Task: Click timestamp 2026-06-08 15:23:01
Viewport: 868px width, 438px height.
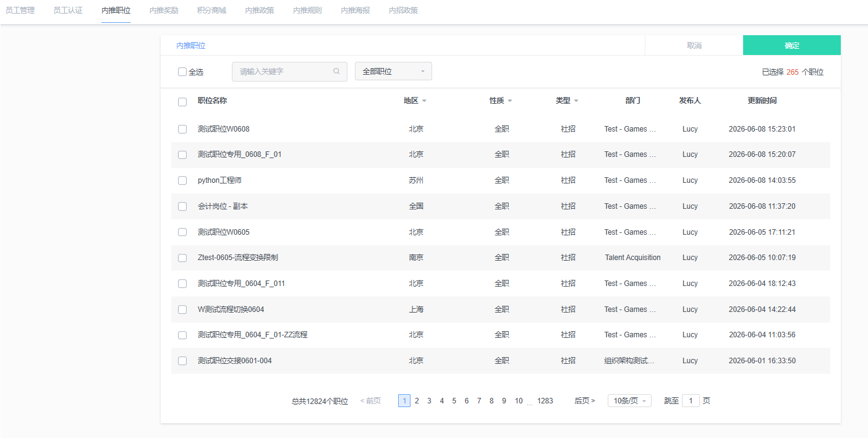Action: coord(762,129)
